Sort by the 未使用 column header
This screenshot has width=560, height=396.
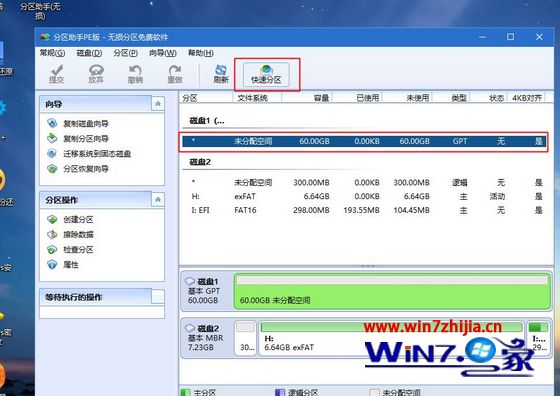(407, 97)
